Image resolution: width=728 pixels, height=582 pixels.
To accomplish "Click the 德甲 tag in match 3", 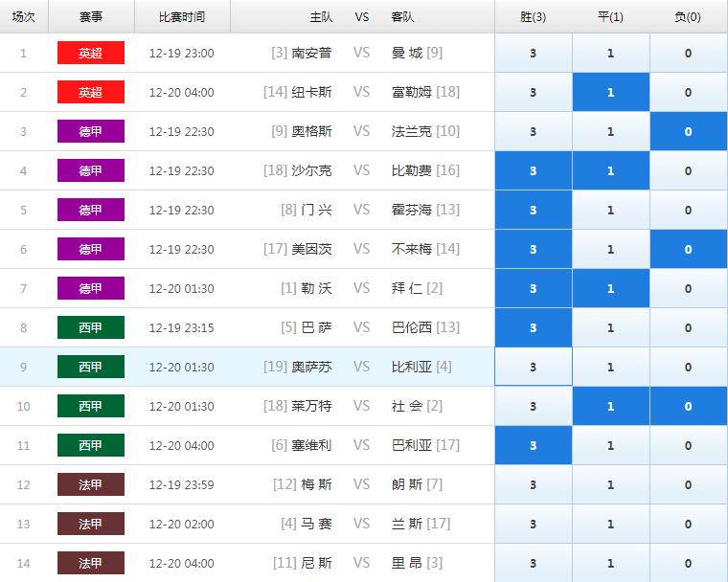I will 91,131.
